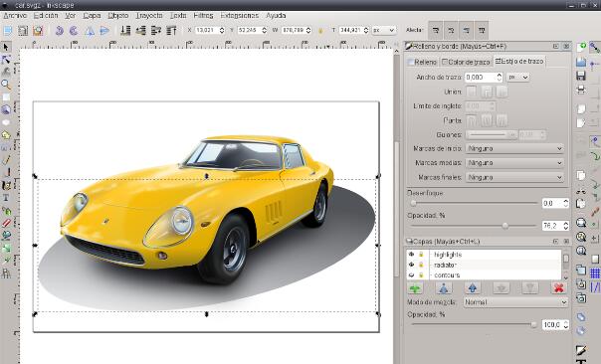Add a new layer with green plus
The width and height of the screenshot is (601, 364).
415,287
